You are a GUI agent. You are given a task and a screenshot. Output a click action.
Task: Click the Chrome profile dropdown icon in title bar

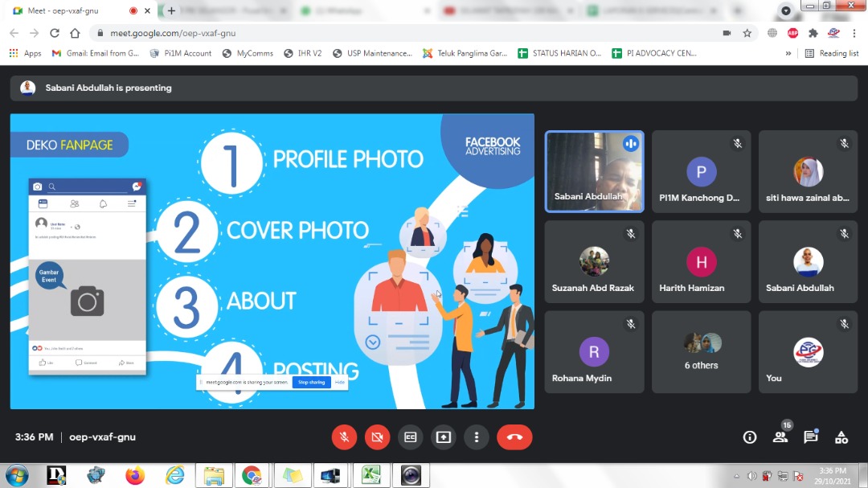tap(785, 10)
